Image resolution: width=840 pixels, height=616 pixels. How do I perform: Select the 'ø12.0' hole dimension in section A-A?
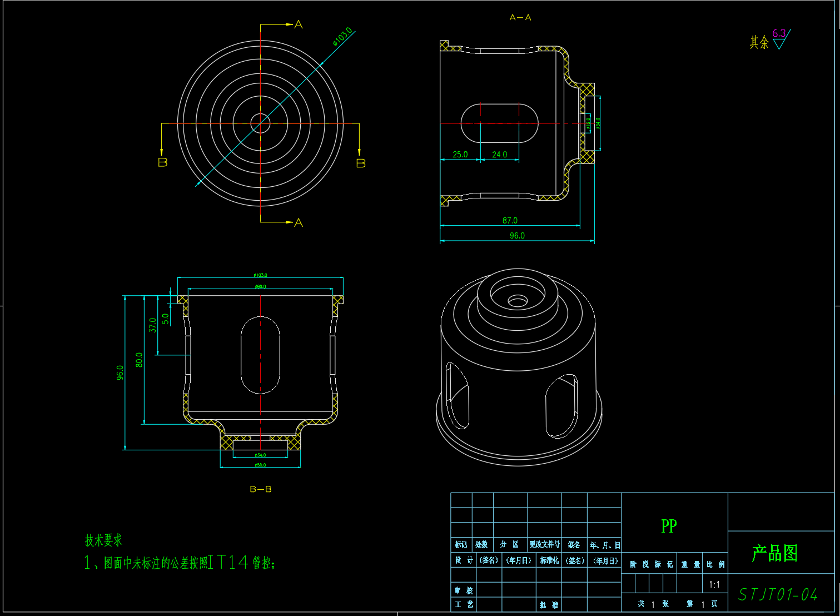[588, 123]
